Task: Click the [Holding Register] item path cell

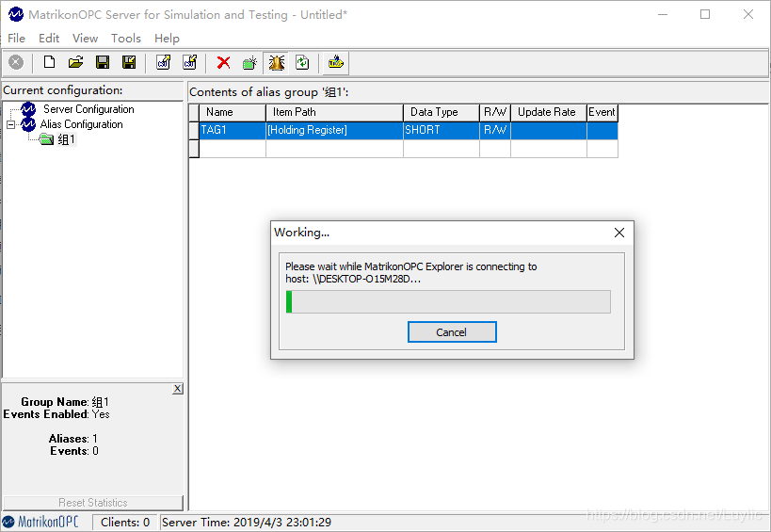Action: tap(334, 130)
